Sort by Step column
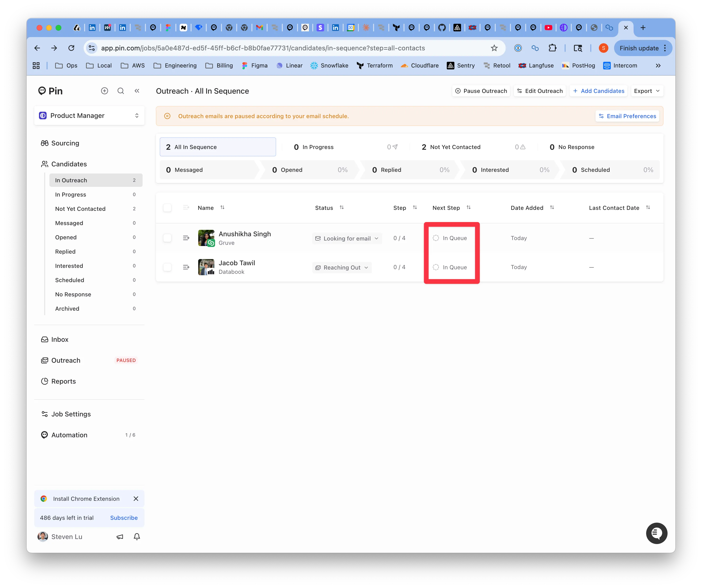 415,207
